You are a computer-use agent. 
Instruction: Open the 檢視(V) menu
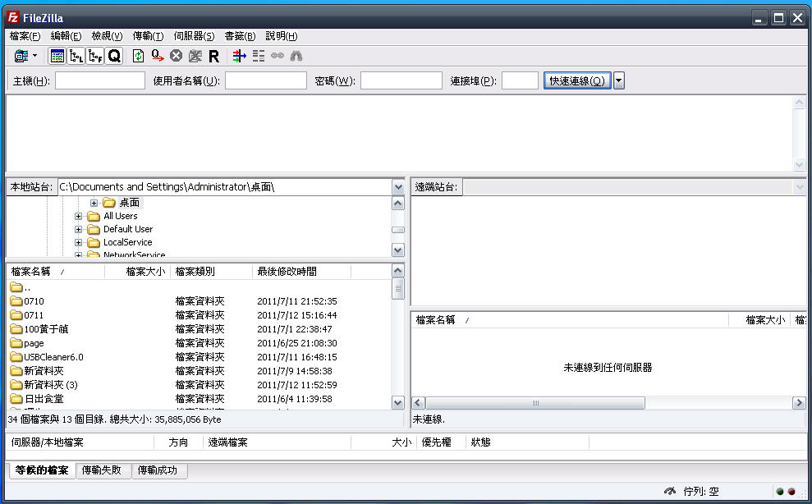[x=107, y=36]
